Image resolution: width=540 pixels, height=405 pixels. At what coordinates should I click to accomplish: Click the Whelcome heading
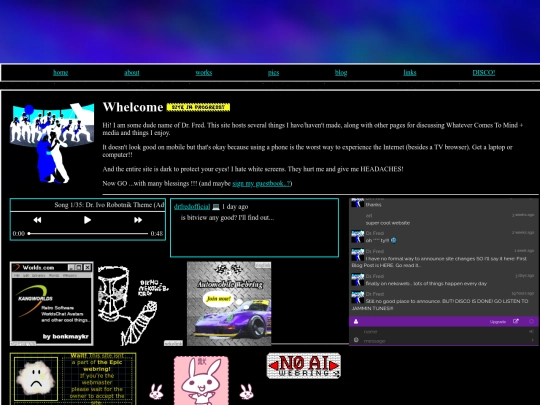click(x=133, y=107)
